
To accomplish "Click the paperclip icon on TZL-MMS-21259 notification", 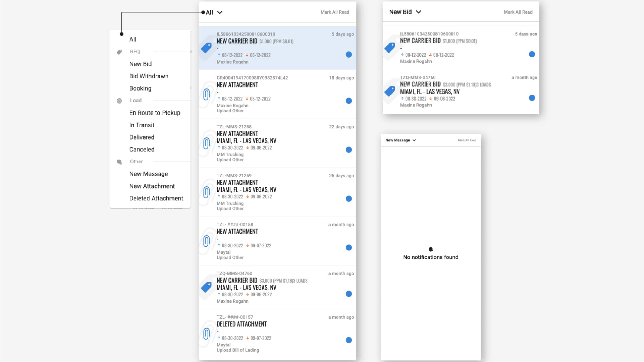I will [x=207, y=192].
